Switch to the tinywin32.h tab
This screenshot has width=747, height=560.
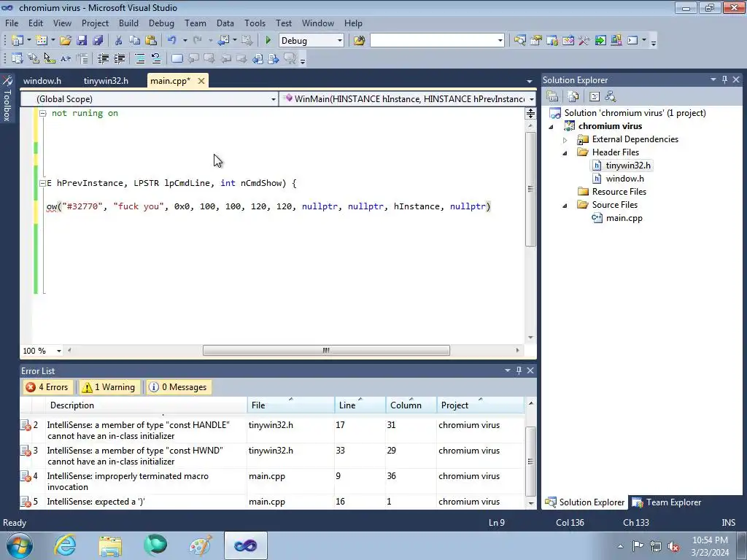[106, 81]
